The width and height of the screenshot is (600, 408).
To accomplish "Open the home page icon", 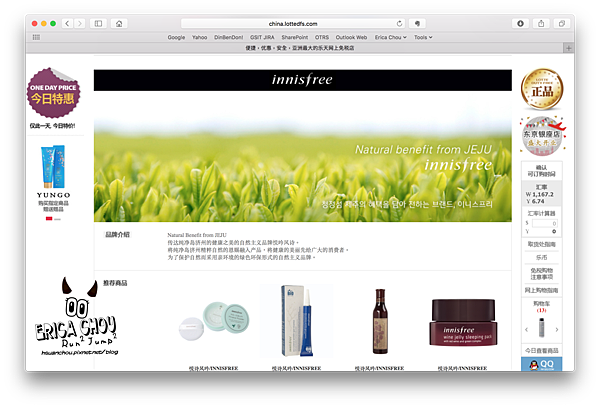I will coord(119,24).
